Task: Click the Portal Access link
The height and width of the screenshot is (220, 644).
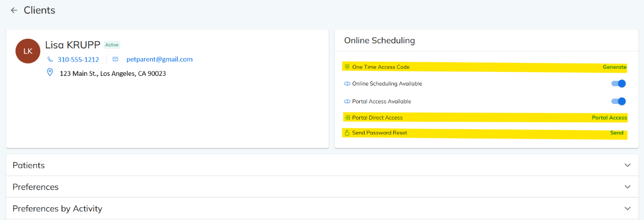Action: click(609, 118)
